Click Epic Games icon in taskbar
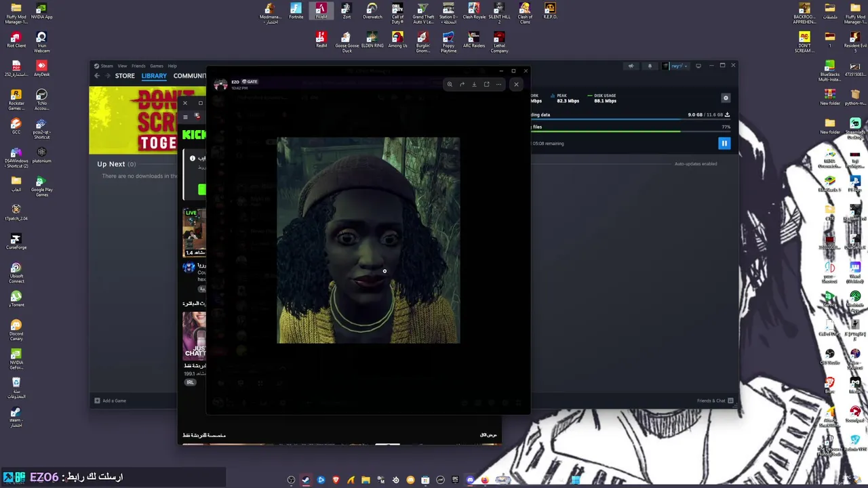Viewport: 868px width, 488px height. [x=455, y=480]
